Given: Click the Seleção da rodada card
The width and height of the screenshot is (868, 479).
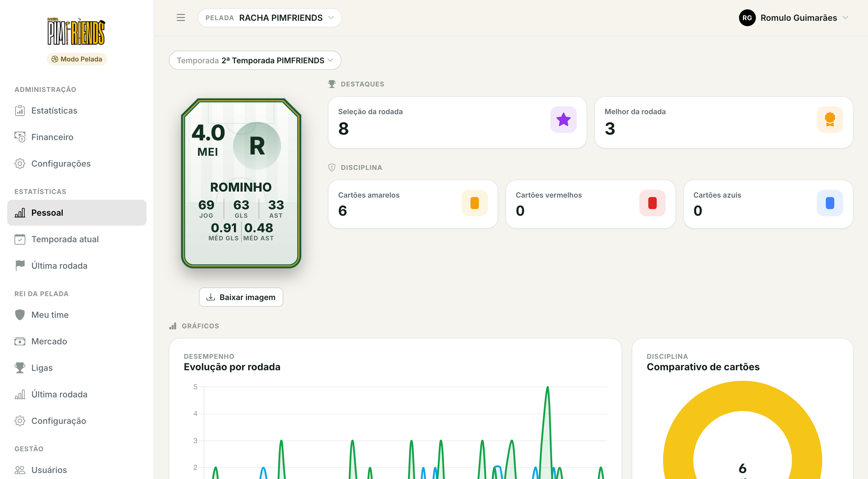Looking at the screenshot, I should click(457, 122).
